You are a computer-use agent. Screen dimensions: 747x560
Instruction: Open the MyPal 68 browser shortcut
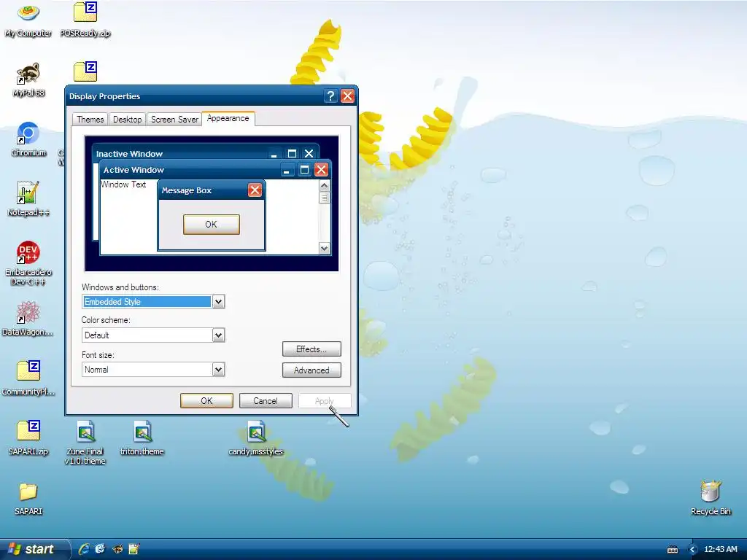28,79
